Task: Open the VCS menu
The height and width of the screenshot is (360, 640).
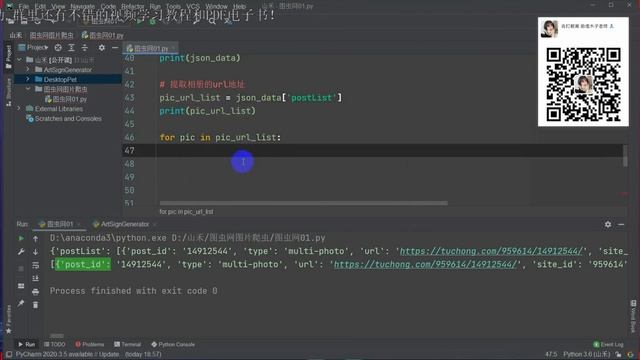Action: 193,7
